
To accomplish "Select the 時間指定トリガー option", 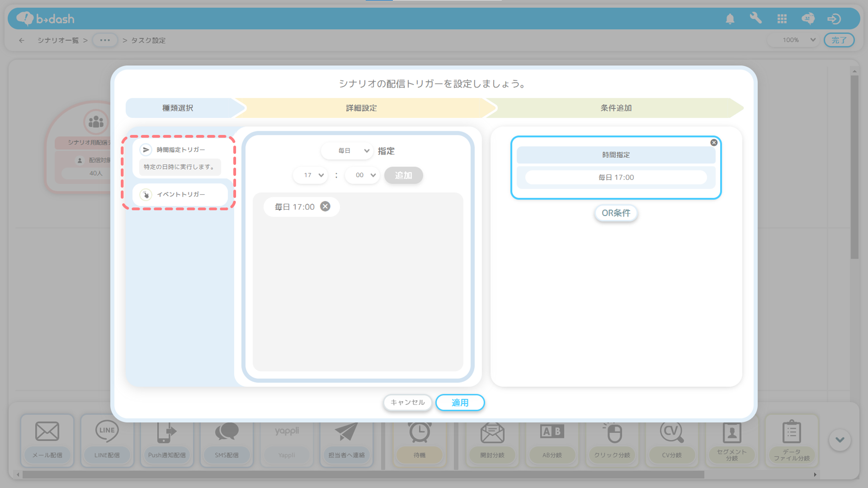I will point(180,150).
